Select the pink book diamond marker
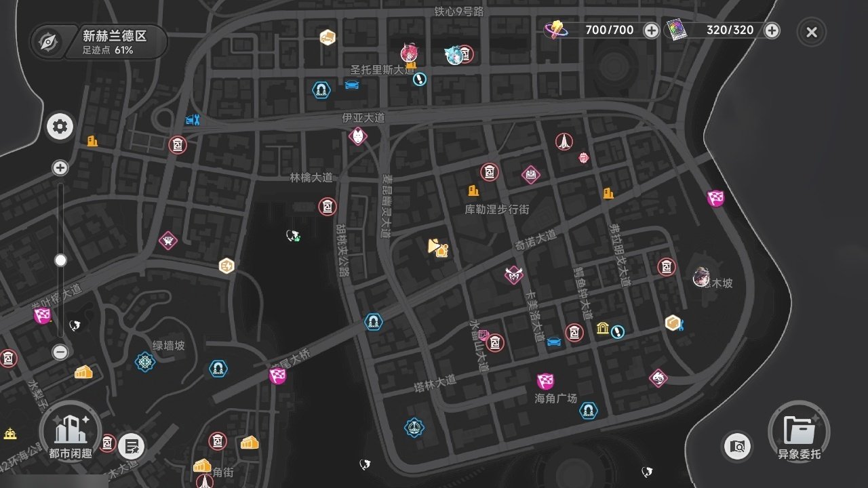868x488 pixels. click(530, 175)
